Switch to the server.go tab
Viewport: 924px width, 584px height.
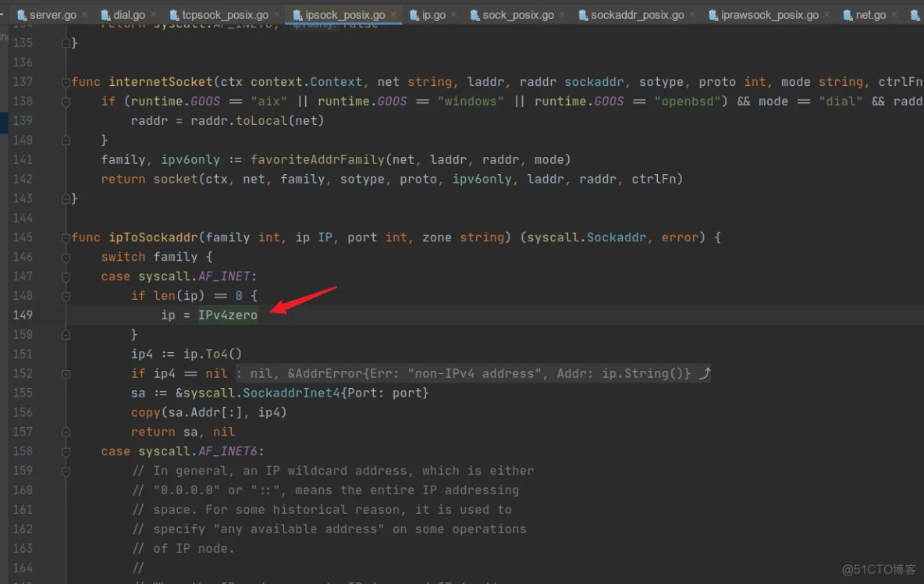click(x=52, y=15)
